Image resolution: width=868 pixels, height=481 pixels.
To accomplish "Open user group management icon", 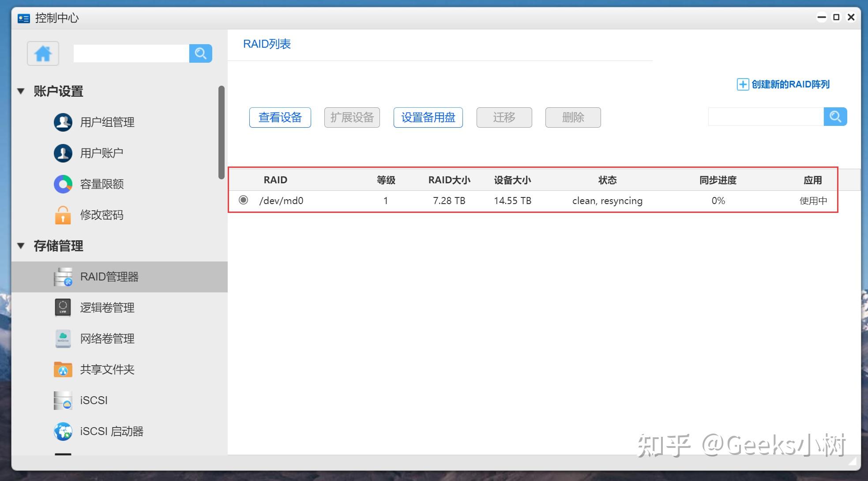I will coord(63,122).
